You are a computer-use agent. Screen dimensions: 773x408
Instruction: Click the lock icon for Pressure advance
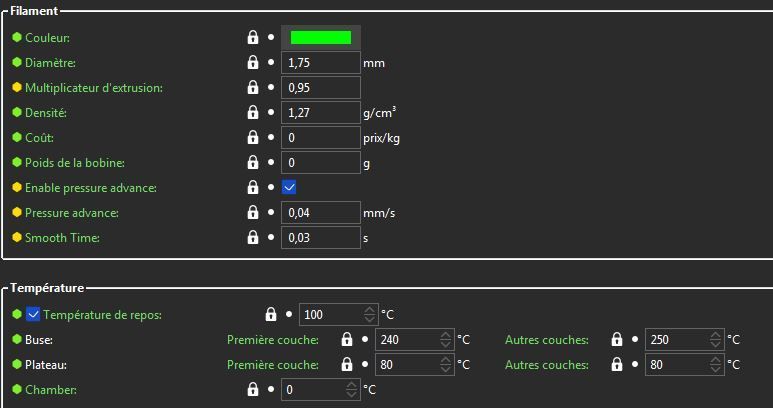(252, 212)
